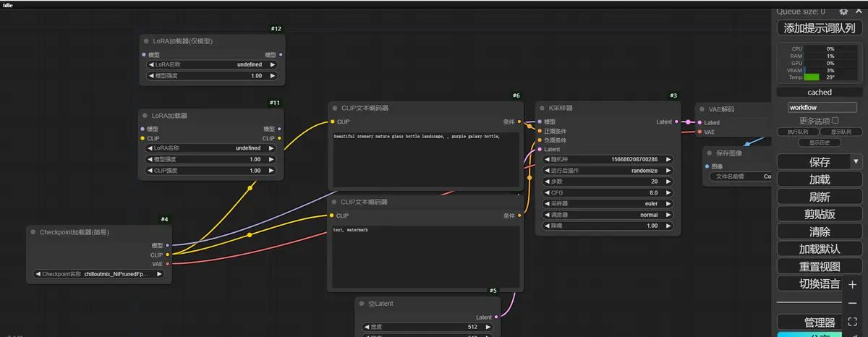Screen dimensions: 868x337
Task: Click the minus zoom-out icon
Action: coord(853,303)
